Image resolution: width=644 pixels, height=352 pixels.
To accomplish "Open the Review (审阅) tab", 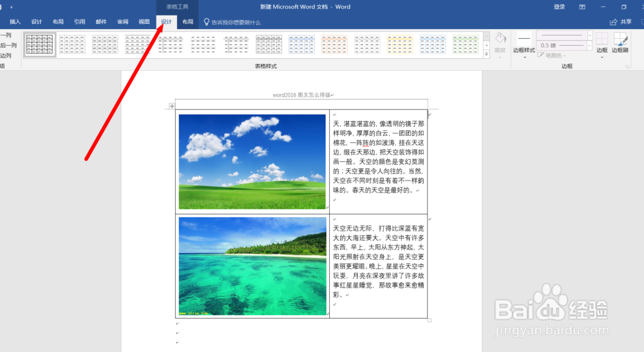I will pos(122,22).
